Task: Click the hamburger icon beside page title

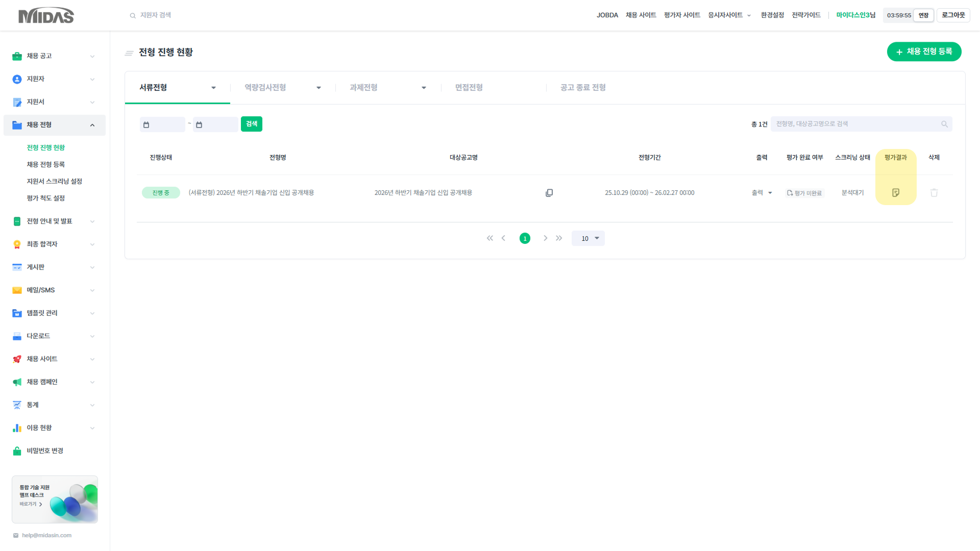Action: click(129, 53)
